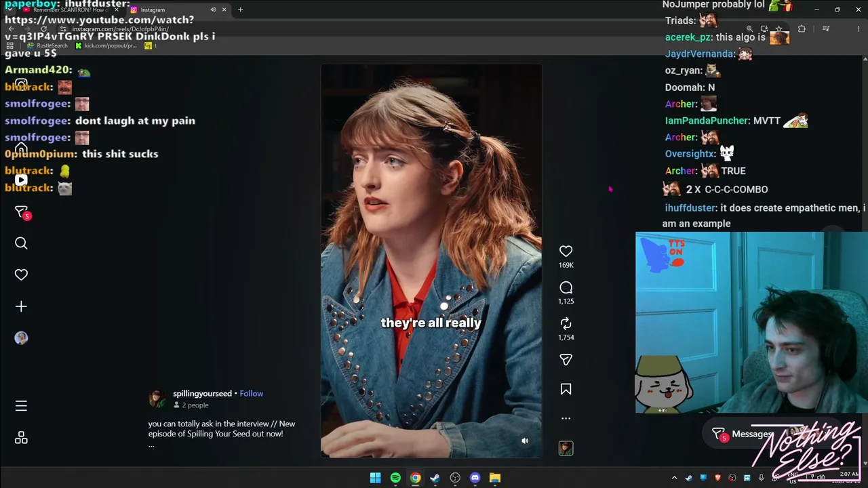Follow the spillingyourseed account

point(251,393)
